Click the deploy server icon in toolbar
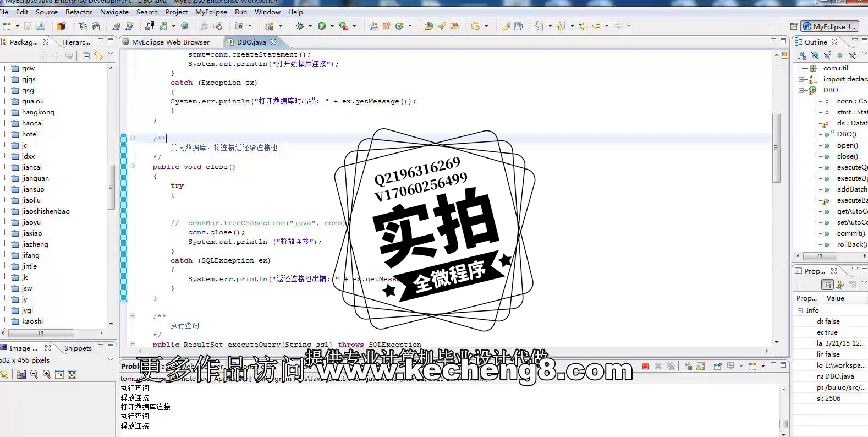The width and height of the screenshot is (868, 437). coord(150,26)
